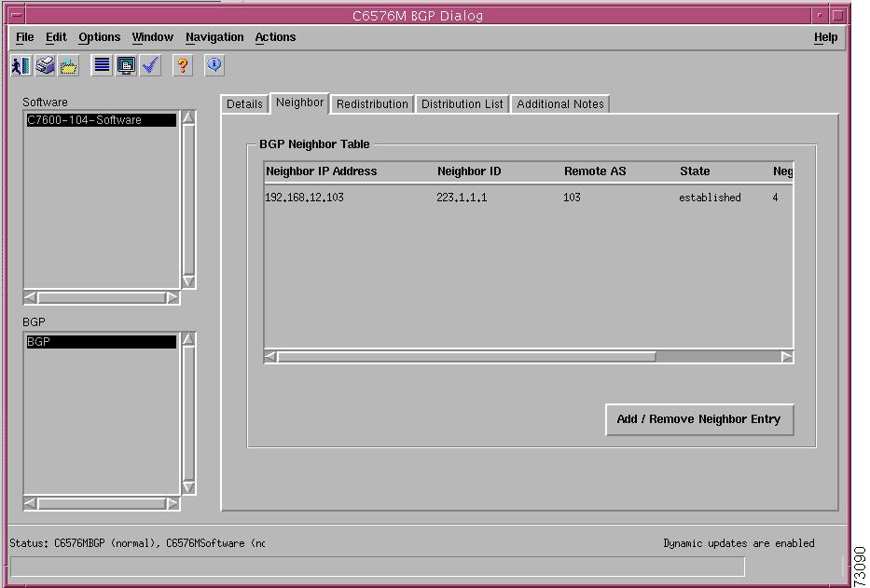Select the BGP entry in BGP list
The height and width of the screenshot is (588, 870).
tap(102, 342)
